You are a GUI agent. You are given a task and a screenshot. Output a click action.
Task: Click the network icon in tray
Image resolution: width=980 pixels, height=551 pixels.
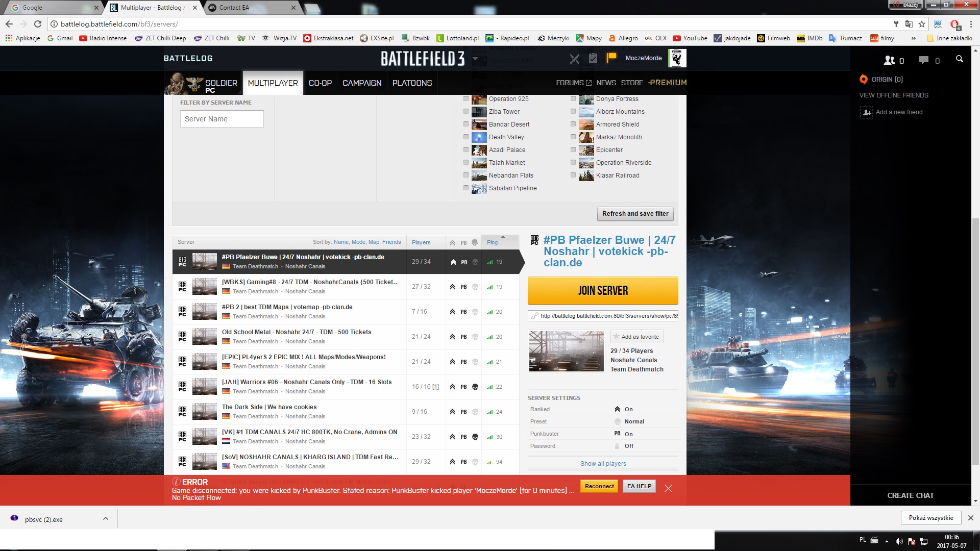pos(924,541)
